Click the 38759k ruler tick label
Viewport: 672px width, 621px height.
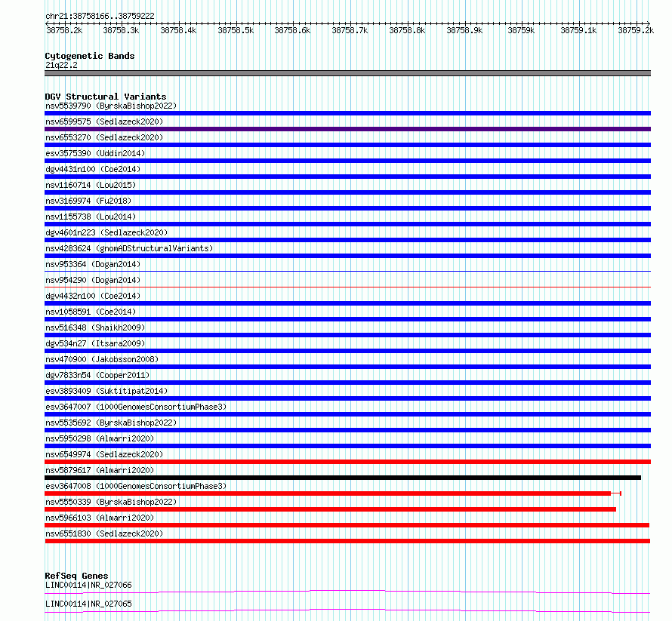click(x=521, y=30)
